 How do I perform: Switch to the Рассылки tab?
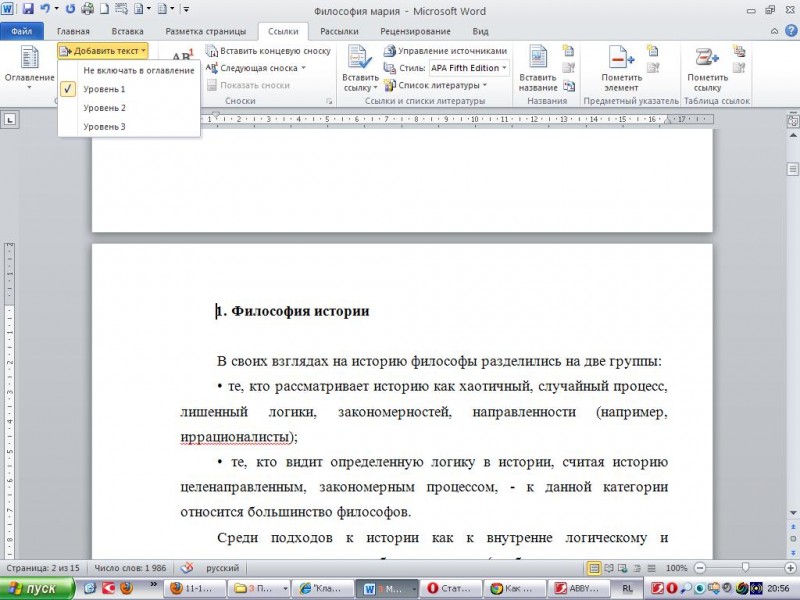(x=339, y=31)
